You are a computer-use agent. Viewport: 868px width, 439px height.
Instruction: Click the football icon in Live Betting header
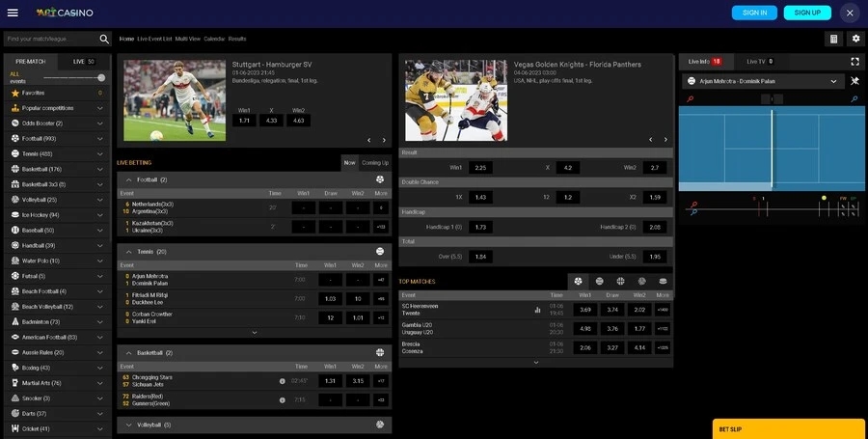tap(380, 179)
